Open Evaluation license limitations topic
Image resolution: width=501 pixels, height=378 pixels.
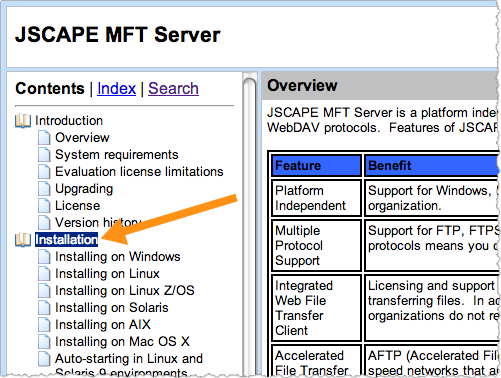139,172
